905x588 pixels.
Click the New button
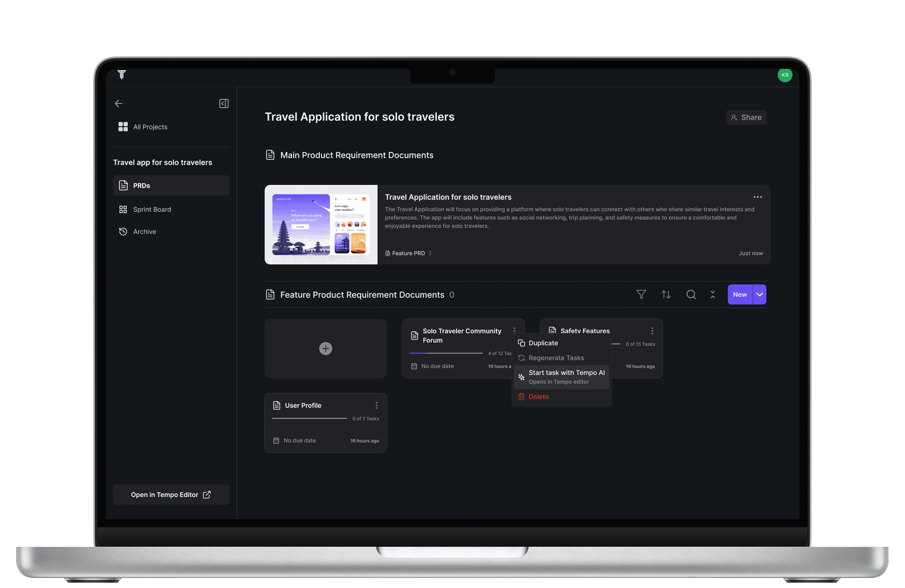pos(739,294)
